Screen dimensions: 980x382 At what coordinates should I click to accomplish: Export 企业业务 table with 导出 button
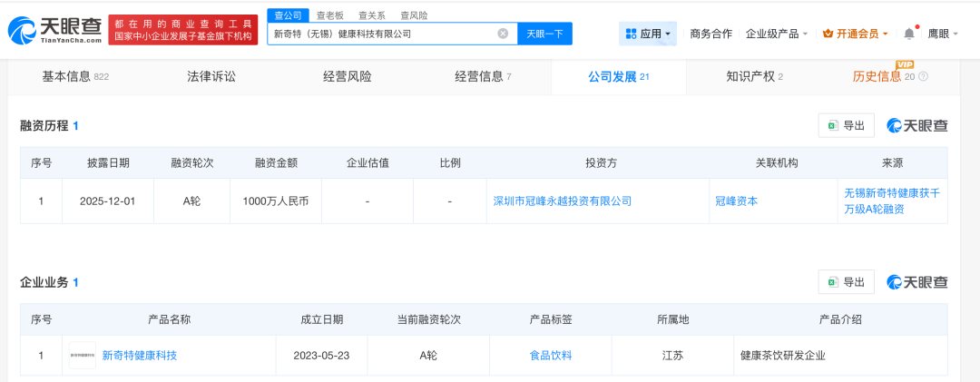pyautogui.click(x=846, y=282)
